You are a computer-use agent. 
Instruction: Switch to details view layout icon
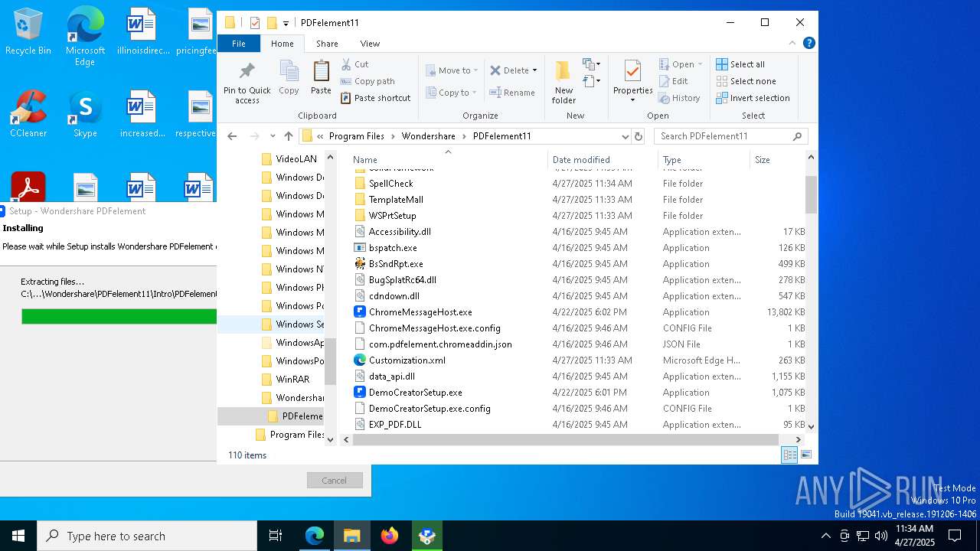[x=789, y=455]
